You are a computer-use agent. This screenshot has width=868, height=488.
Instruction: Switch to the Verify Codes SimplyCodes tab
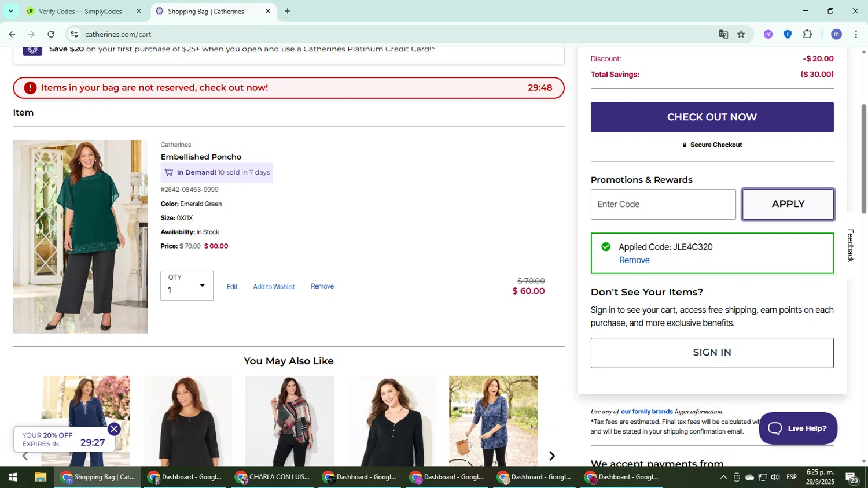(80, 11)
